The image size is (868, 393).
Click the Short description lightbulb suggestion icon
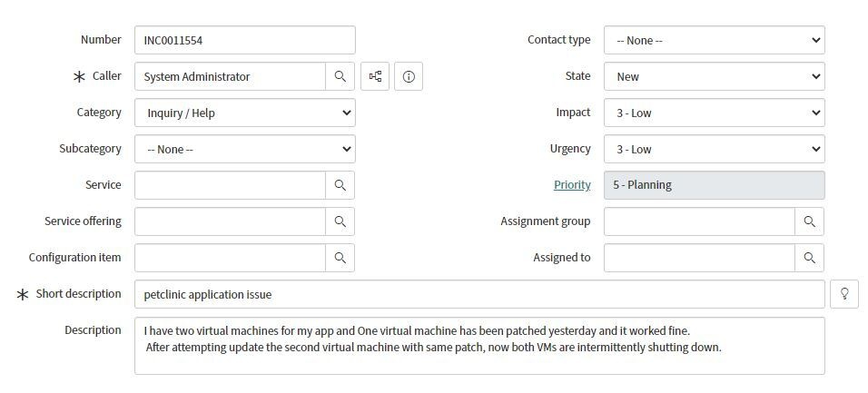click(844, 294)
